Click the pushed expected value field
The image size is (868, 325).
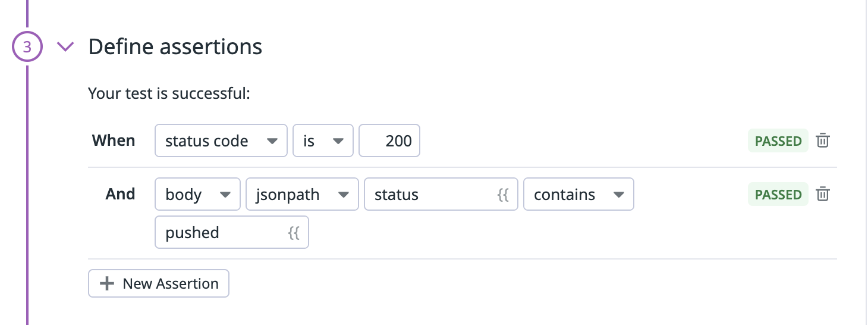click(x=232, y=232)
